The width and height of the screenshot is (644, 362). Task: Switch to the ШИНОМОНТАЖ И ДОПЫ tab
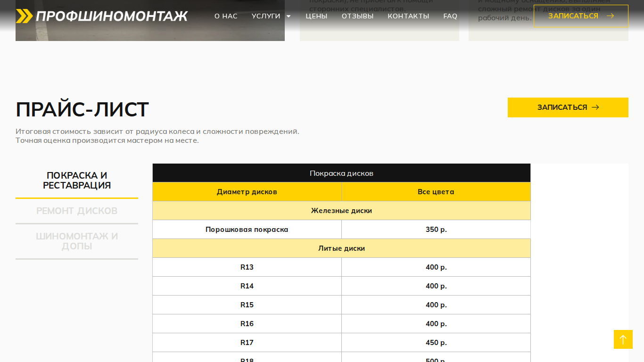pos(77,241)
